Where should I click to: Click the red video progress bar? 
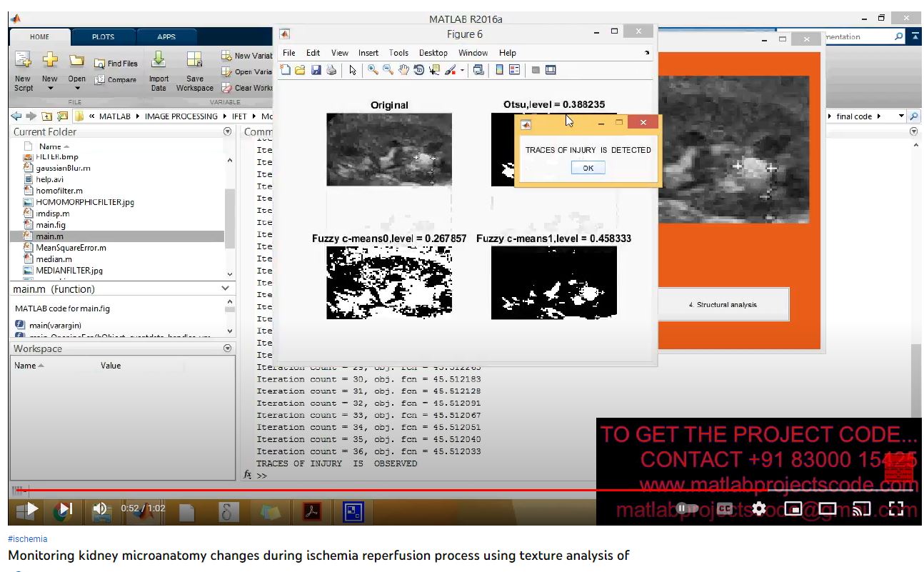click(286, 491)
